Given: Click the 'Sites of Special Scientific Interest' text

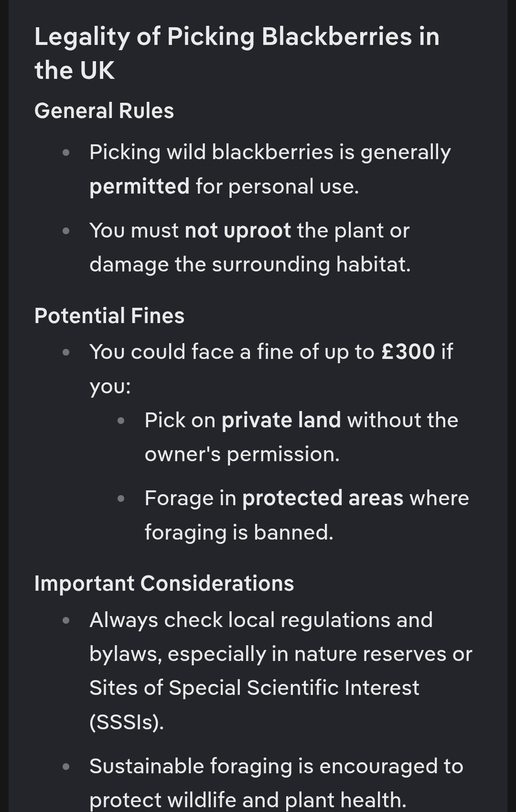Looking at the screenshot, I should click(x=254, y=688).
